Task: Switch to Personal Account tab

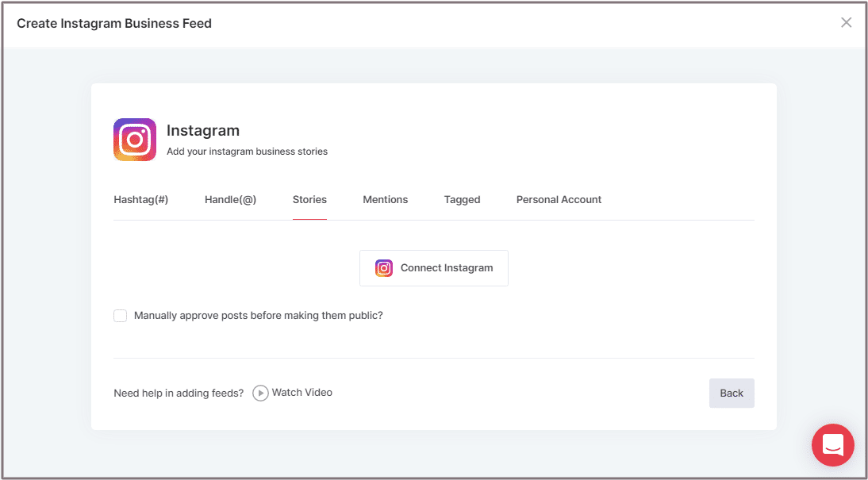Action: [559, 200]
